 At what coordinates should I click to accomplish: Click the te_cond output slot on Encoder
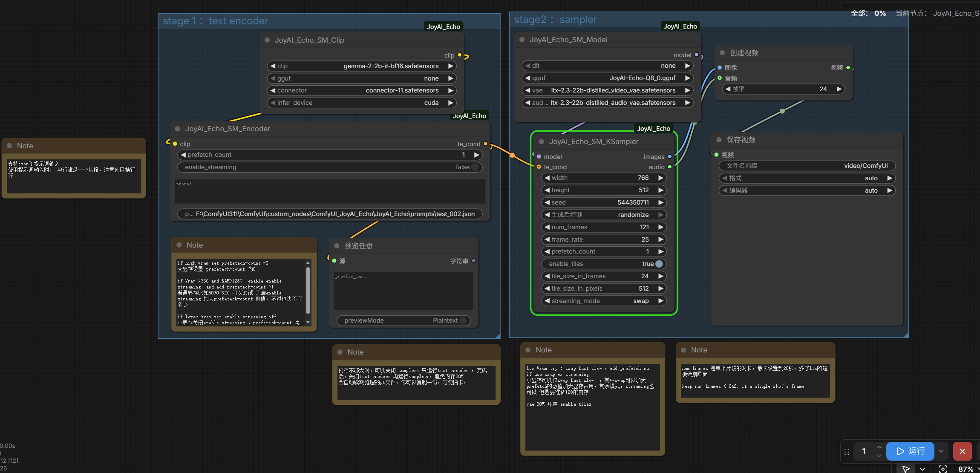485,144
